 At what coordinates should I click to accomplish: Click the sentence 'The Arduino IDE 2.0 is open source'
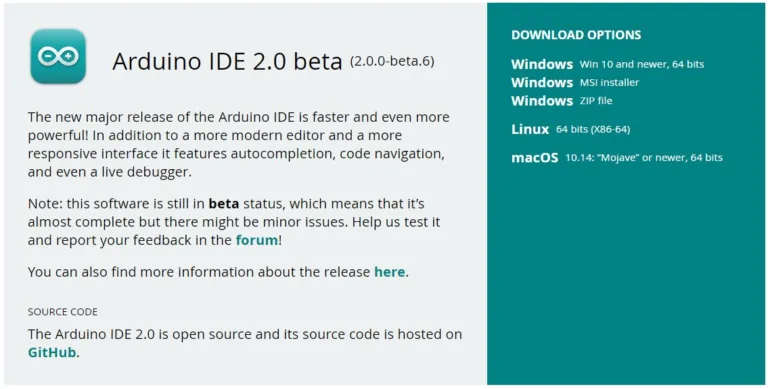tap(245, 343)
